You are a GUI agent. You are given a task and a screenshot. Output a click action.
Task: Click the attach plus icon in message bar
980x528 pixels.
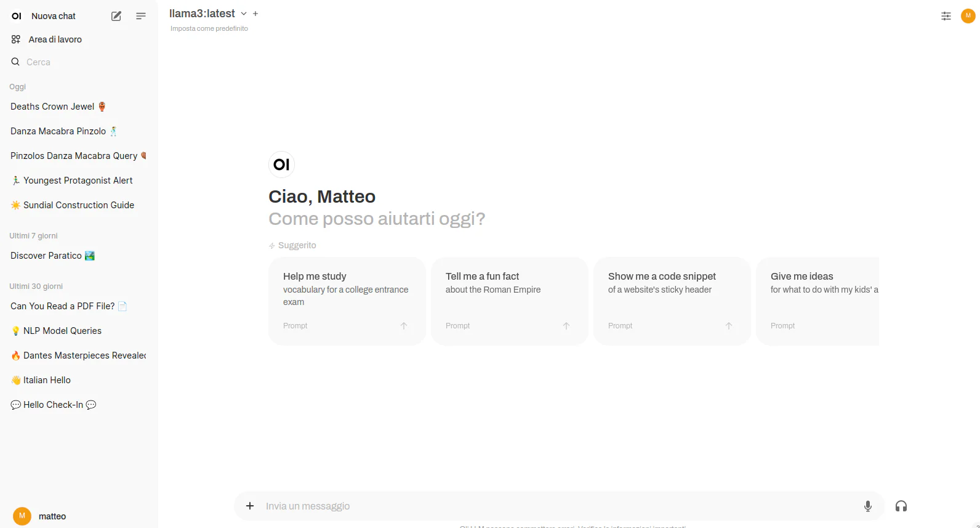tap(250, 506)
